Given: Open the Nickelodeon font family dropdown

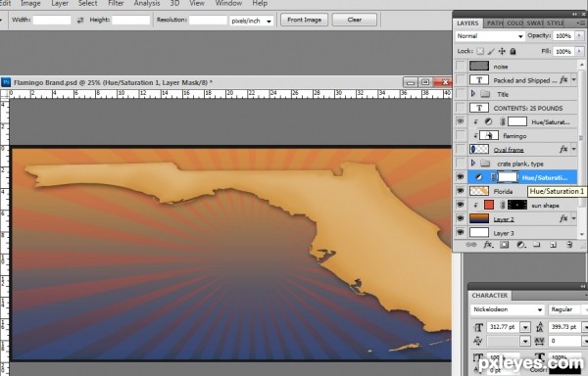Looking at the screenshot, I should pyautogui.click(x=508, y=309).
